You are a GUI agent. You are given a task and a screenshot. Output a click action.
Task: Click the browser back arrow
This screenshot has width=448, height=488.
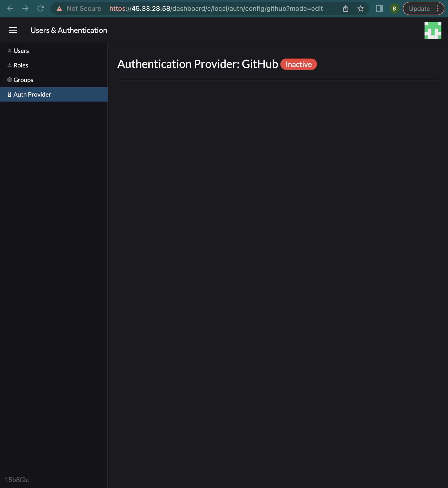coord(10,8)
